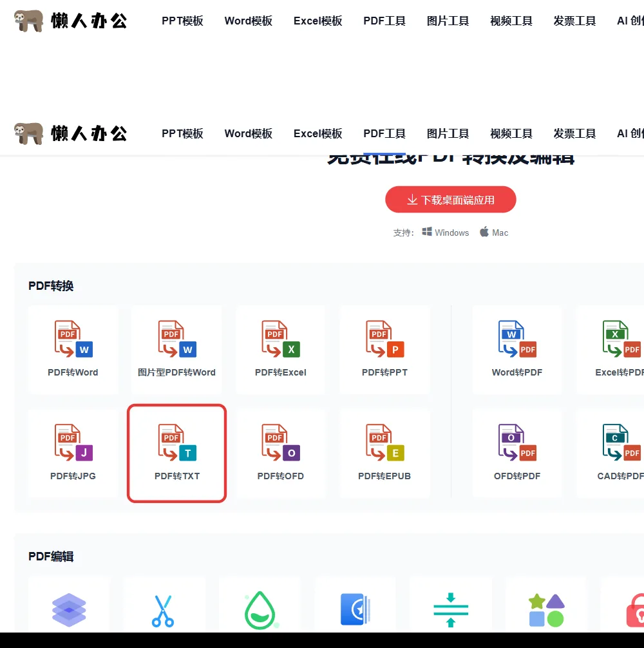This screenshot has height=648, width=644.
Task: Open the OFD转PDF converter card
Action: tap(517, 453)
